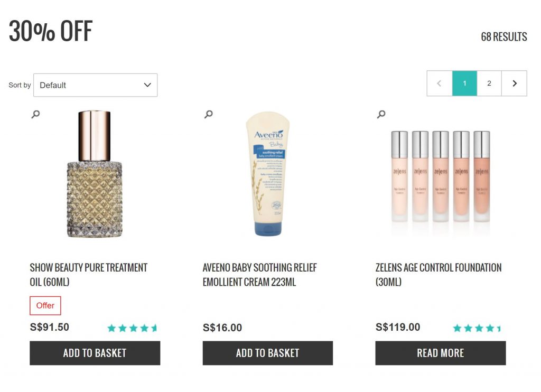This screenshot has width=541, height=392.
Task: Switch to page 2 of results
Action: point(489,83)
